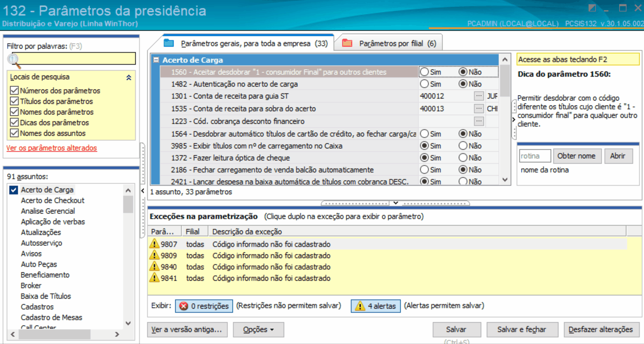Toggle Dicas dos parâmetros checkbox
Viewport: 644px width, 344px height.
pos(14,122)
